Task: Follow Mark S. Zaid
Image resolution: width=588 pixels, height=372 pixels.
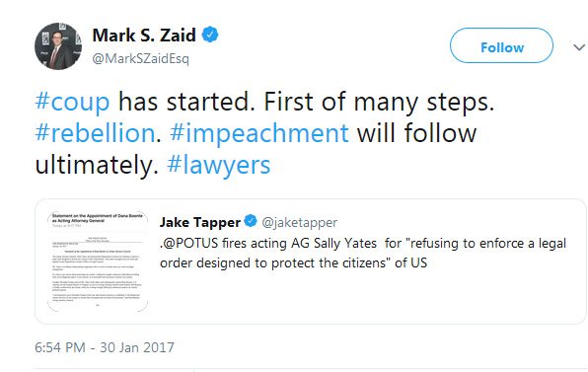Action: coord(501,45)
